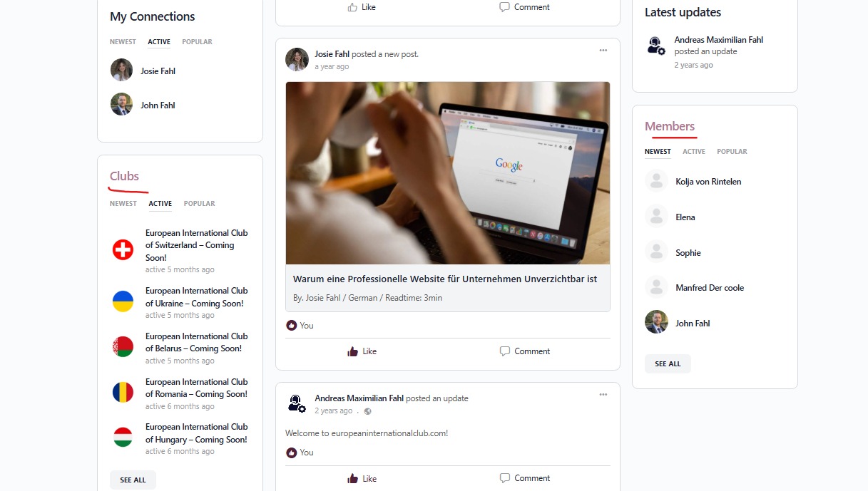Click the Switzerland flag club icon
Screen dimensions: 868x491
123,249
